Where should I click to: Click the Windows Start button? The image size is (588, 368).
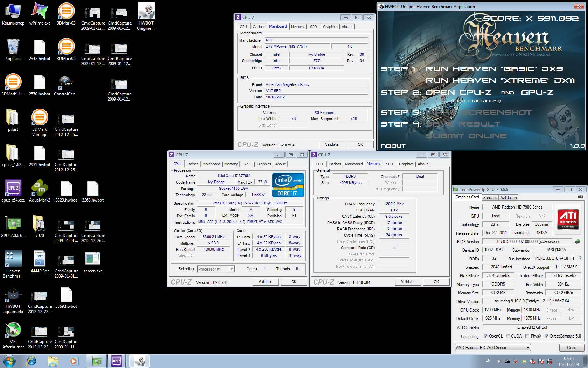(9, 361)
